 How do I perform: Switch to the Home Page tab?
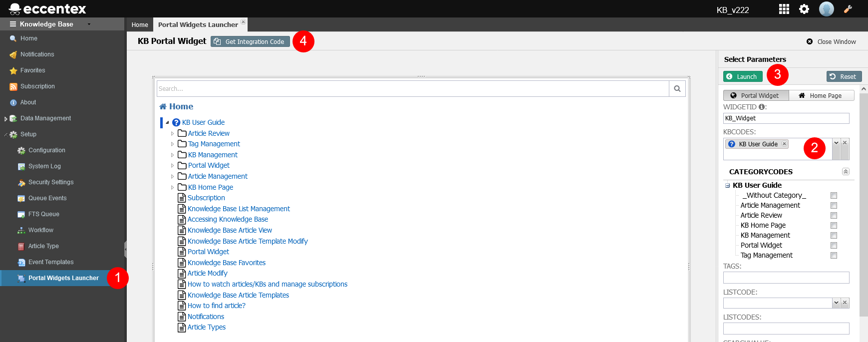point(821,96)
